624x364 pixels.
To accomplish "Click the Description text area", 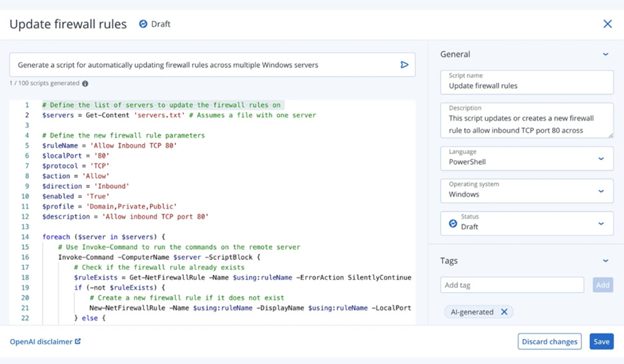I will click(527, 121).
